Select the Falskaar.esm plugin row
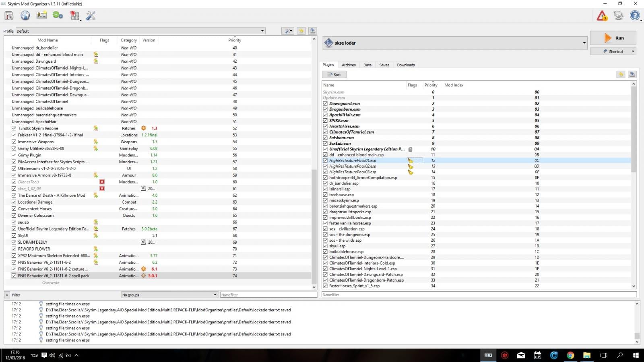The width and height of the screenshot is (644, 362). pos(476,138)
